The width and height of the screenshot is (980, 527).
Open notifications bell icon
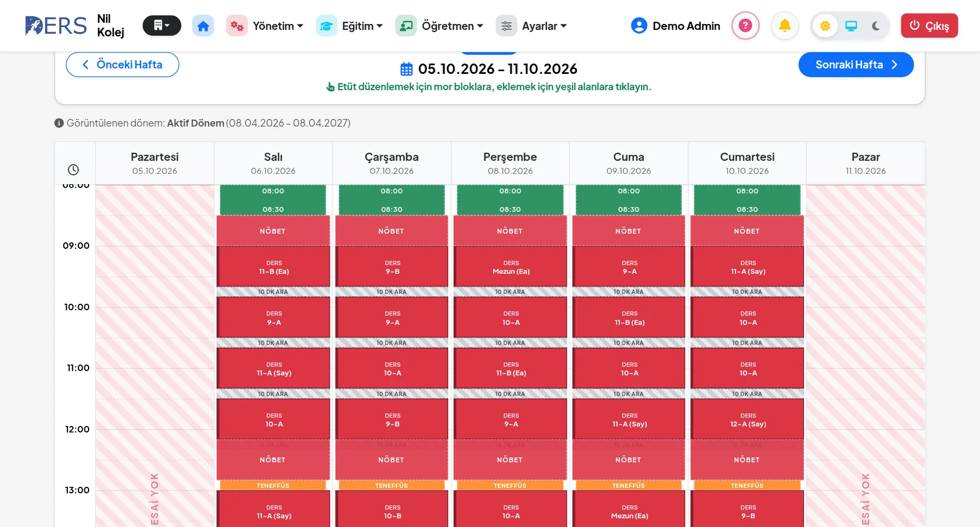pos(784,26)
